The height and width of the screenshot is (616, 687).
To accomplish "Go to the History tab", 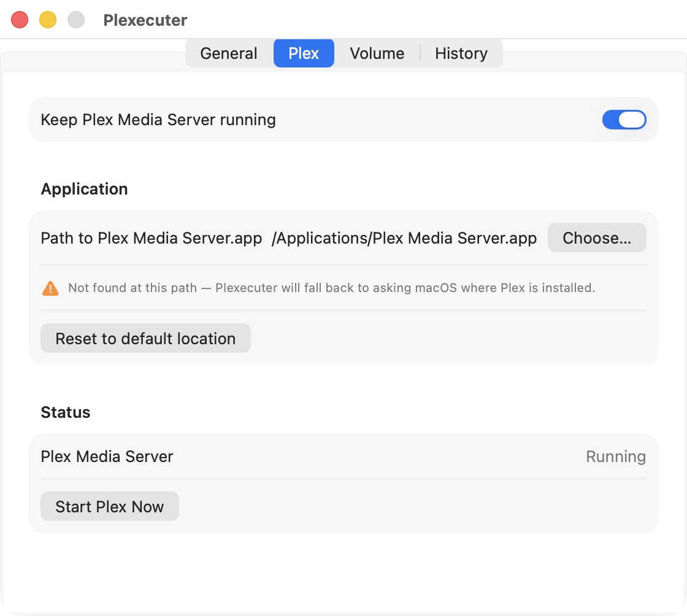I will pyautogui.click(x=461, y=53).
